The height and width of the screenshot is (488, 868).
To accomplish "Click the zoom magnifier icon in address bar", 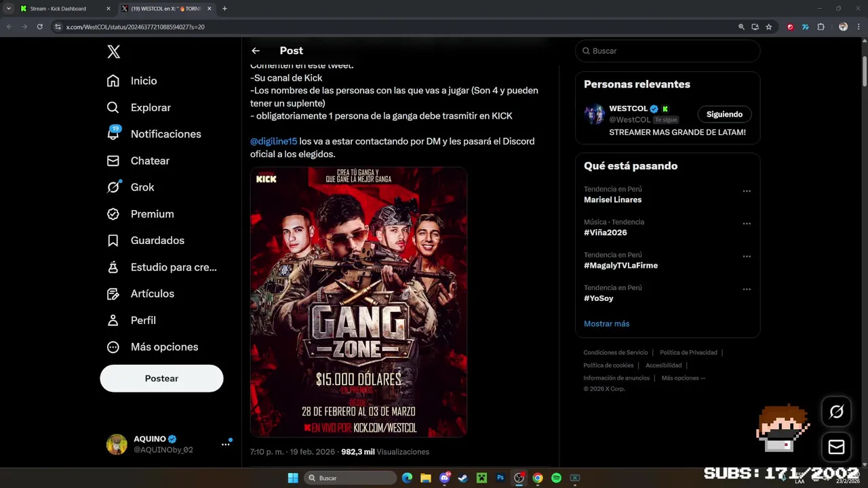I will 741,27.
